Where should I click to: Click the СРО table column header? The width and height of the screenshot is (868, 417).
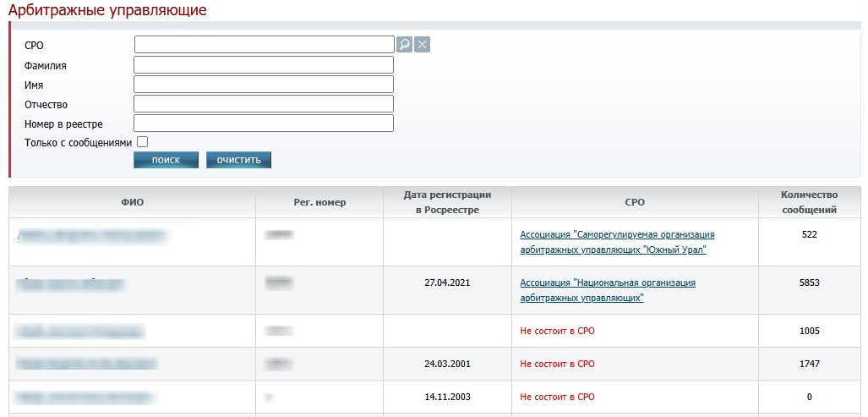pos(635,202)
